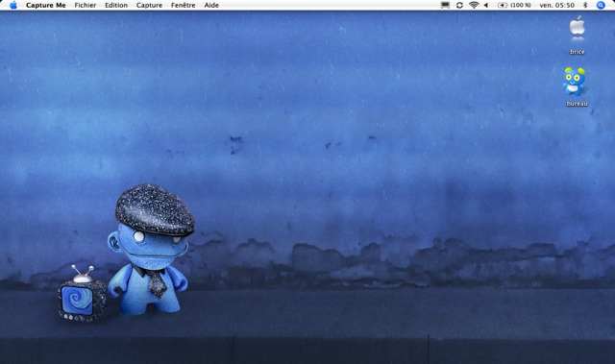This screenshot has height=364, width=615.
Task: Open Spotlight search magnifier
Action: 601,5
